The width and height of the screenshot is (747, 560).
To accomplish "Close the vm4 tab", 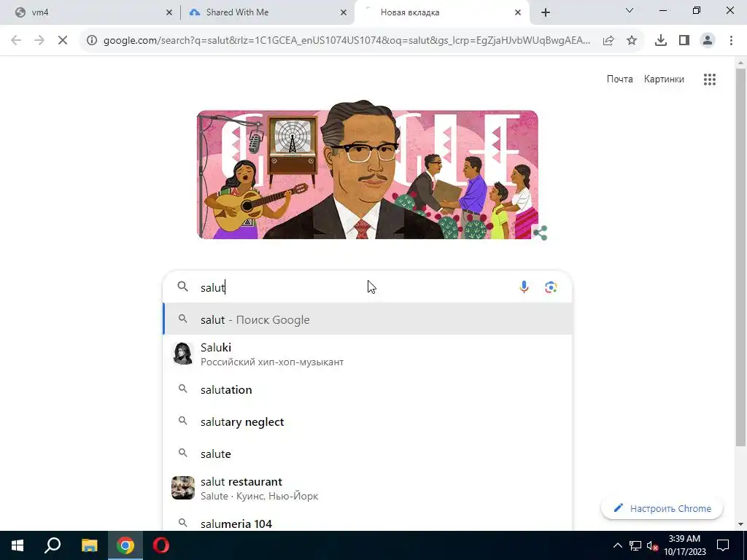I will pyautogui.click(x=169, y=12).
